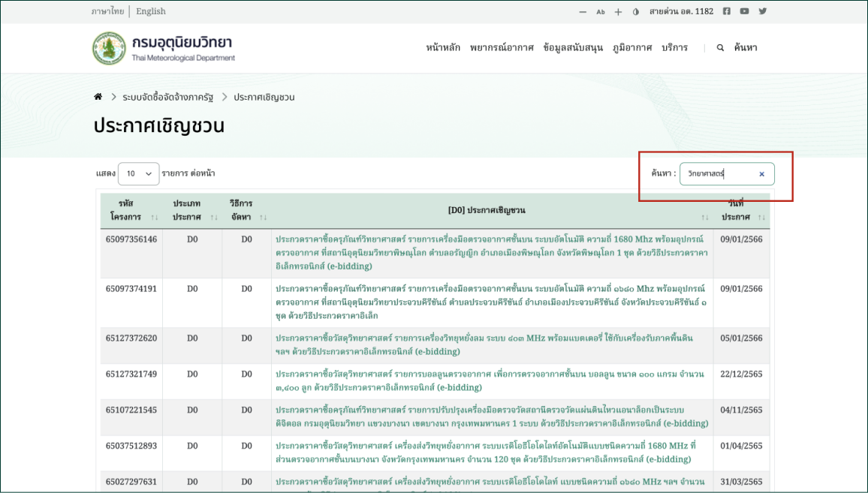Open the พยากรณ์อากาศ menu
Screen dimensions: 868x493
(502, 47)
